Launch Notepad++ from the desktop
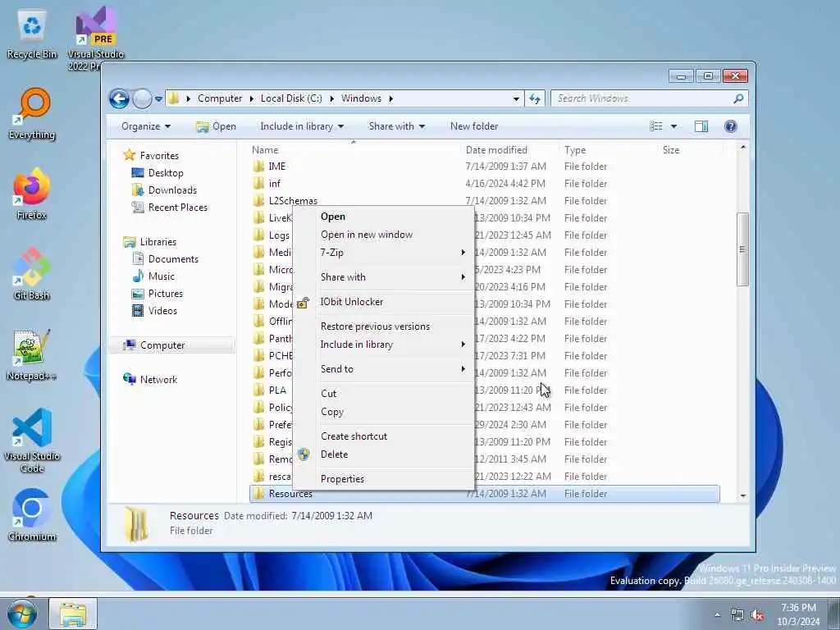 point(32,354)
